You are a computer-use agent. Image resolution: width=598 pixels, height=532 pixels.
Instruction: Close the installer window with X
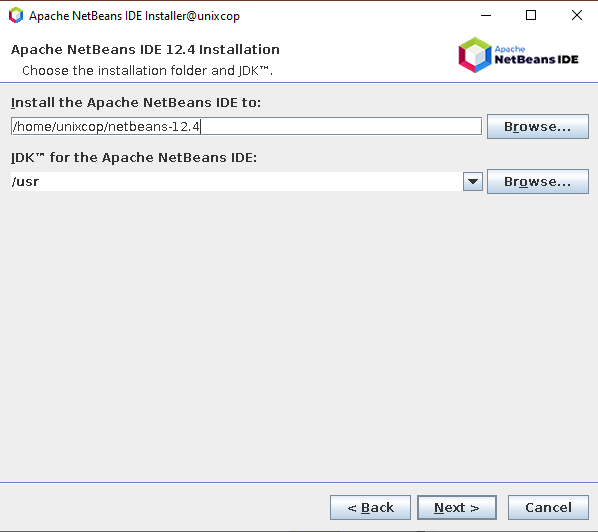pyautogui.click(x=577, y=15)
